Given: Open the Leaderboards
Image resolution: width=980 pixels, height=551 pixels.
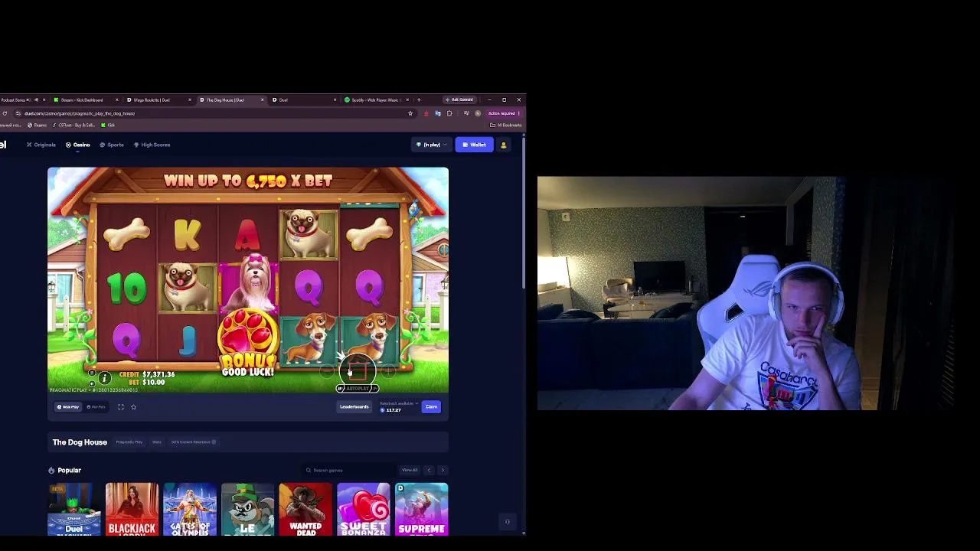Looking at the screenshot, I should point(354,407).
